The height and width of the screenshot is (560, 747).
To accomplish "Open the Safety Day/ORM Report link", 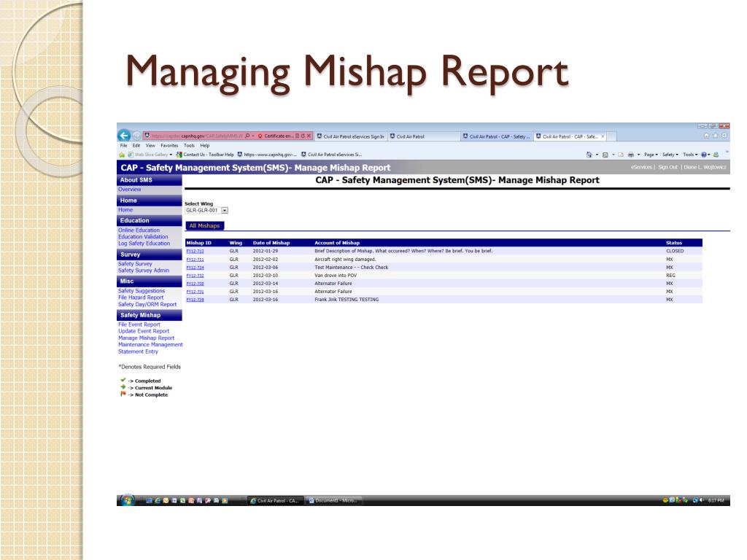I will point(147,304).
